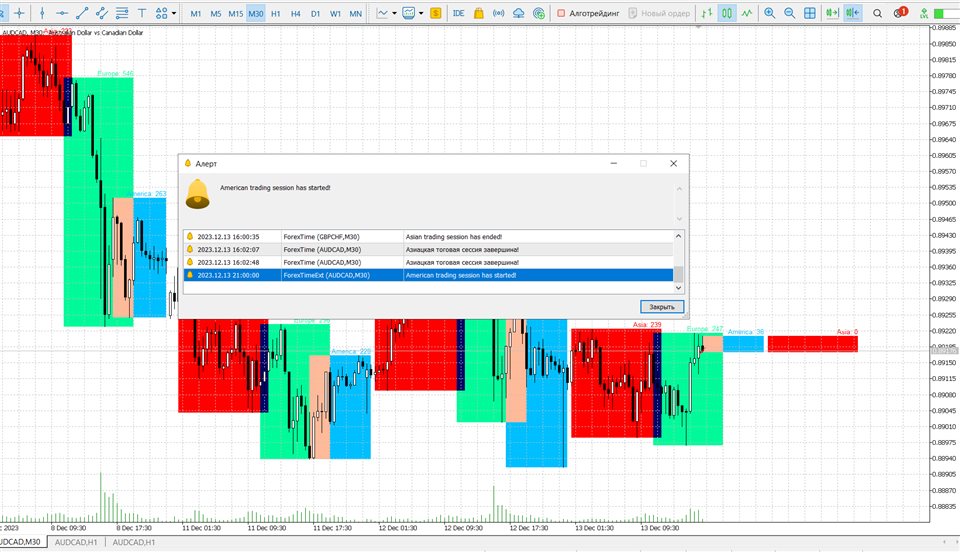This screenshot has height=552, width=960.
Task: Open the indicators list icon
Action: [x=408, y=13]
